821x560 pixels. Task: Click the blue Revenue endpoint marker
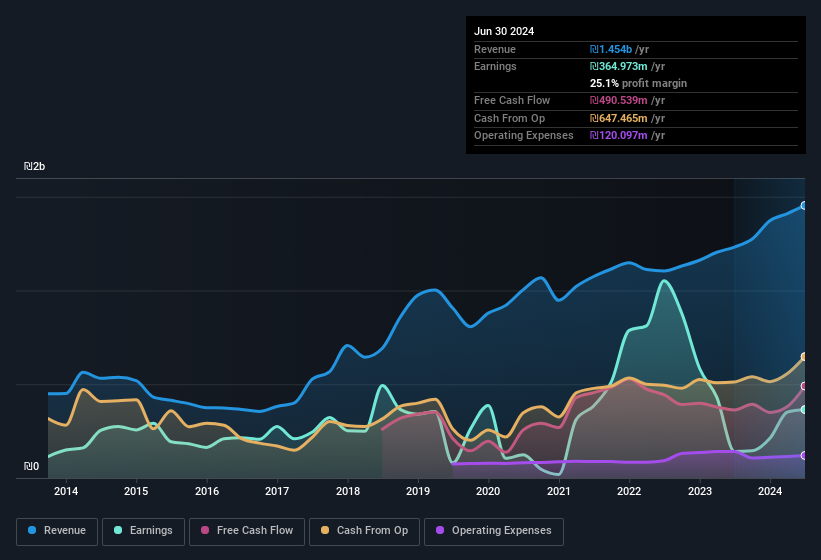tap(804, 206)
